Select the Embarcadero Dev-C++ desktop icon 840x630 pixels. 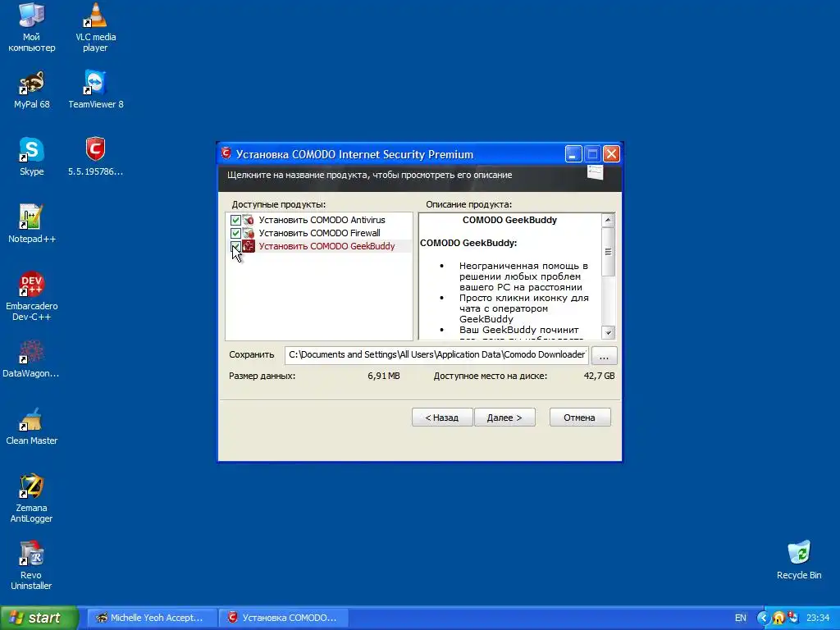pyautogui.click(x=31, y=296)
